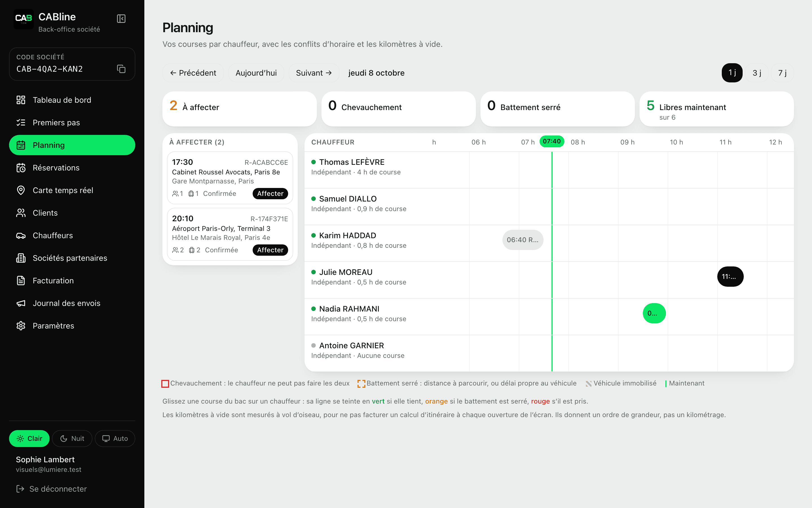This screenshot has width=812, height=508.
Task: Click the À affecter summary card
Action: (x=240, y=109)
